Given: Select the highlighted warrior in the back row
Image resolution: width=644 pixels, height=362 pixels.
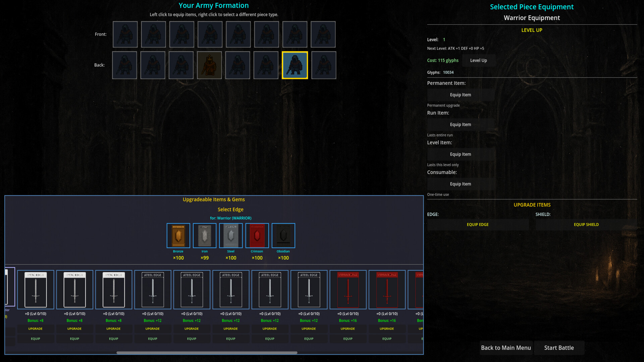Looking at the screenshot, I should click(295, 65).
